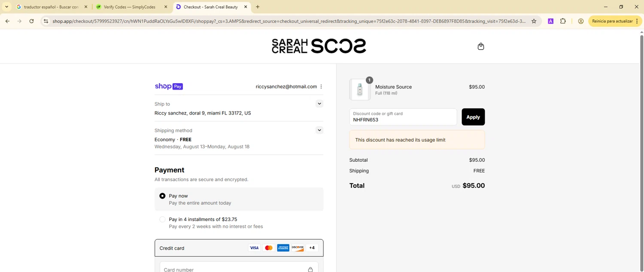The height and width of the screenshot is (272, 644).
Task: Open a new browser tab
Action: [x=258, y=7]
